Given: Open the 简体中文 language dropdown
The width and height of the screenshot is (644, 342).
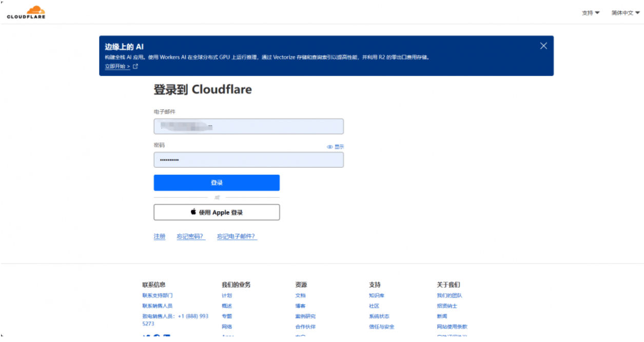Looking at the screenshot, I should coord(626,13).
